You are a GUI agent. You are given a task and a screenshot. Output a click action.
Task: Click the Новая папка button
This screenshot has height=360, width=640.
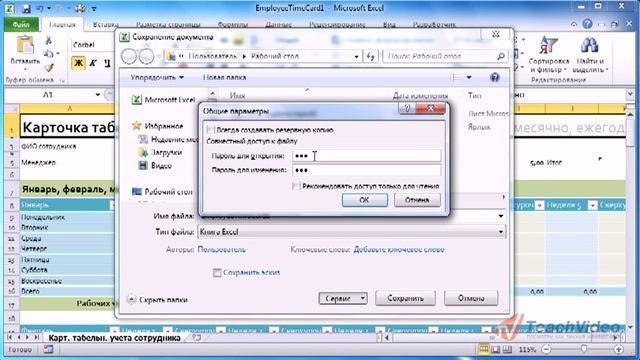[x=224, y=77]
